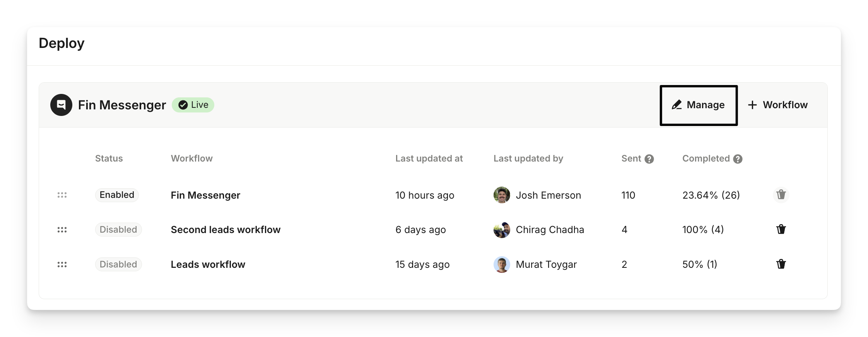Delete the Fin Messenger workflow row
This screenshot has width=868, height=337.
(781, 195)
